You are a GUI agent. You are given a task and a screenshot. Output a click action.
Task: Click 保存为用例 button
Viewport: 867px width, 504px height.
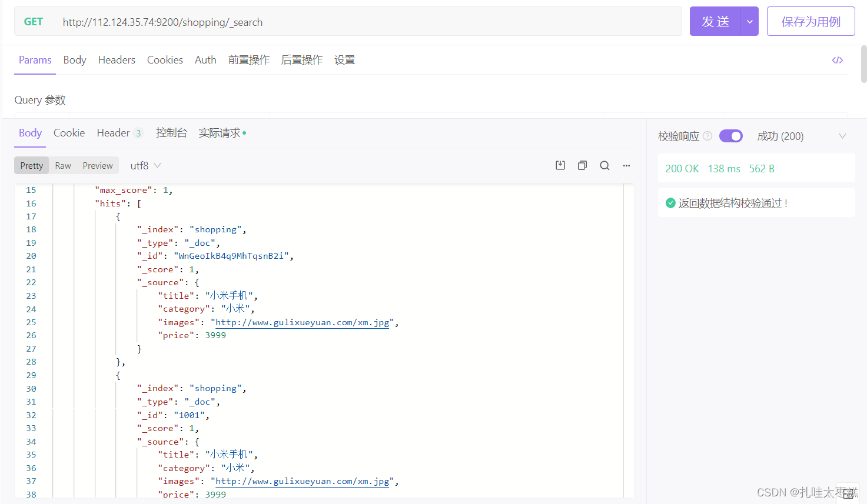pyautogui.click(x=810, y=22)
